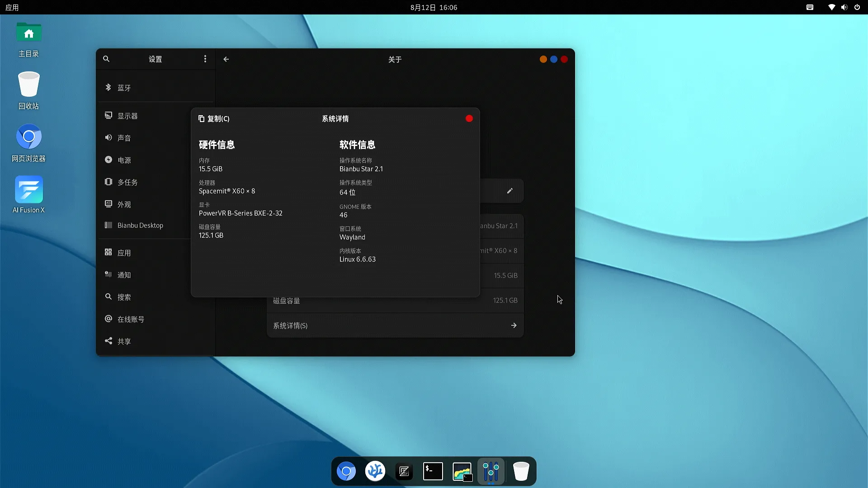Click Copy button in System Details dialog
The width and height of the screenshot is (868, 488).
coord(214,118)
